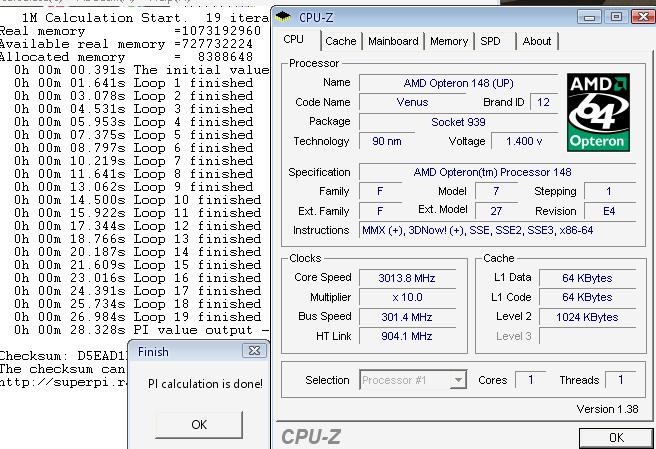656x449 pixels.
Task: Click OK in the CPU-Z window
Action: (616, 438)
